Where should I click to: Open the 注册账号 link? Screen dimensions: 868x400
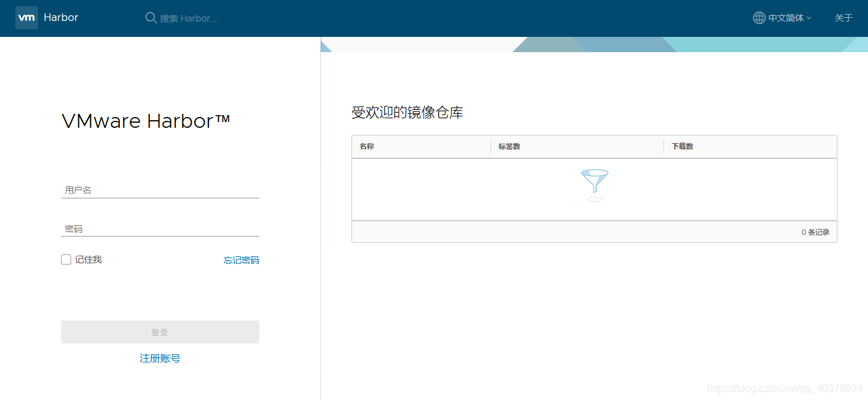[160, 359]
